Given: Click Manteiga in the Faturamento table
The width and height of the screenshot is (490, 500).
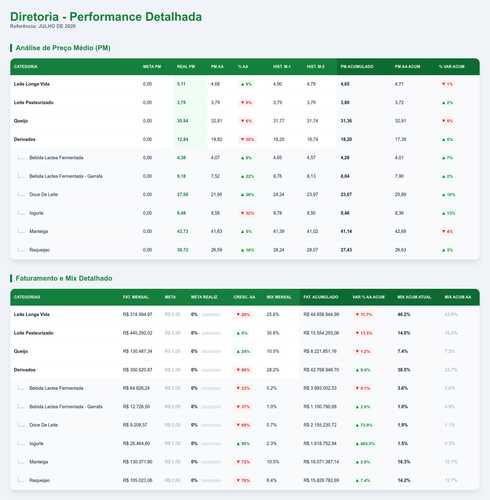Looking at the screenshot, I should click(39, 462).
